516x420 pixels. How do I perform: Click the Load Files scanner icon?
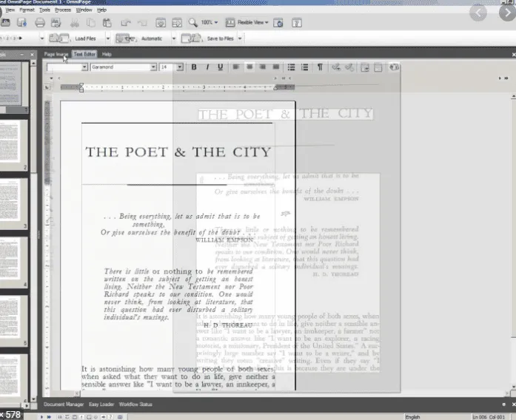tap(59, 38)
